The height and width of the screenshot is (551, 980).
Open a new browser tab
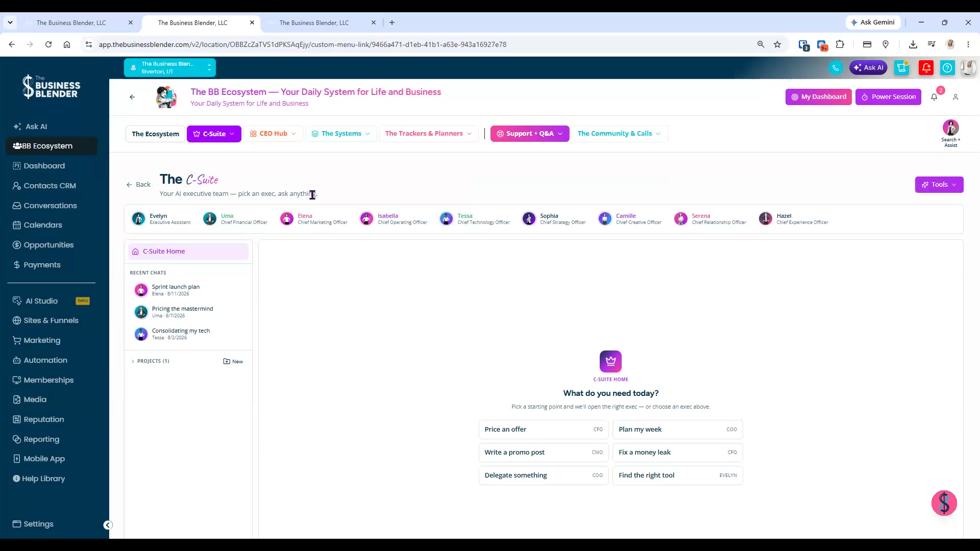pyautogui.click(x=392, y=22)
